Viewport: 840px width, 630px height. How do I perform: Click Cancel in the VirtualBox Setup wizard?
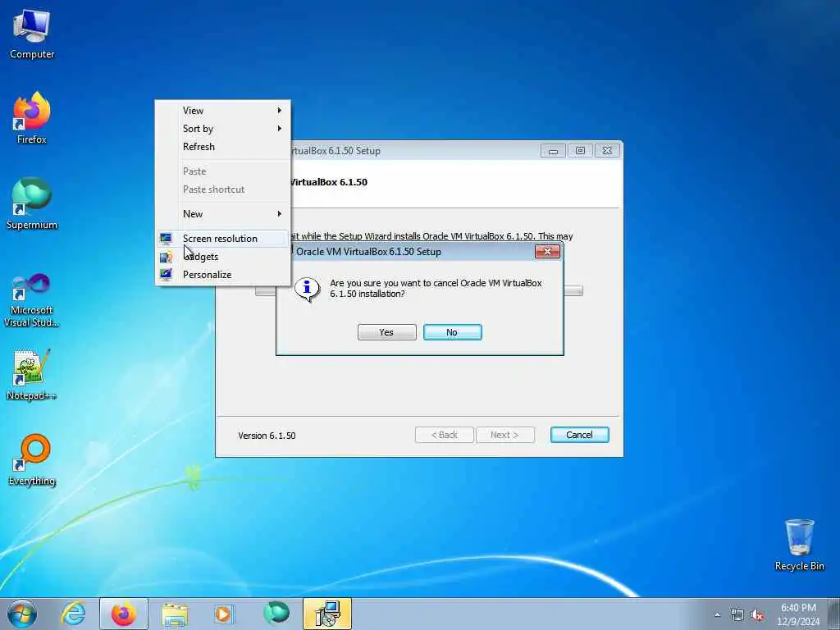tap(580, 435)
